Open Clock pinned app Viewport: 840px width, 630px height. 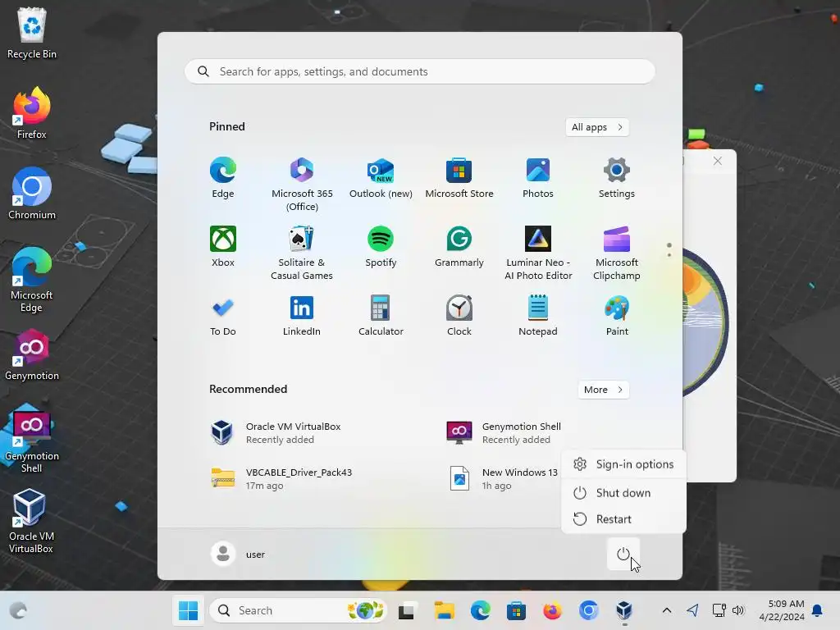[x=459, y=316]
